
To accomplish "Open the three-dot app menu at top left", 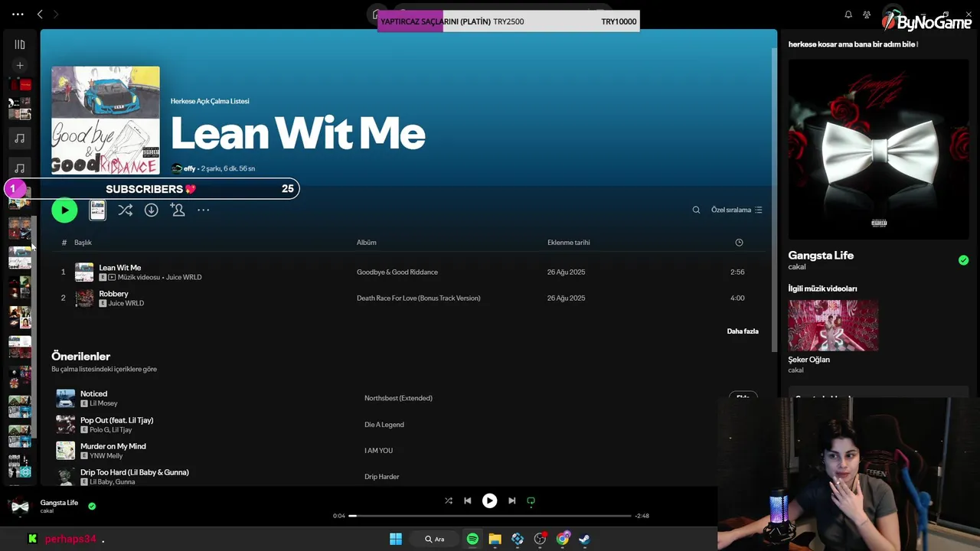I will tap(18, 14).
